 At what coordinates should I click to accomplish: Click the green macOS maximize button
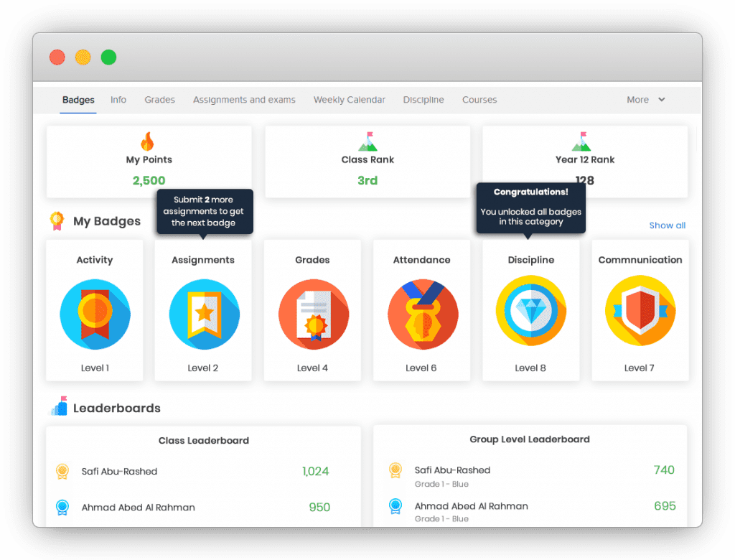[x=108, y=57]
